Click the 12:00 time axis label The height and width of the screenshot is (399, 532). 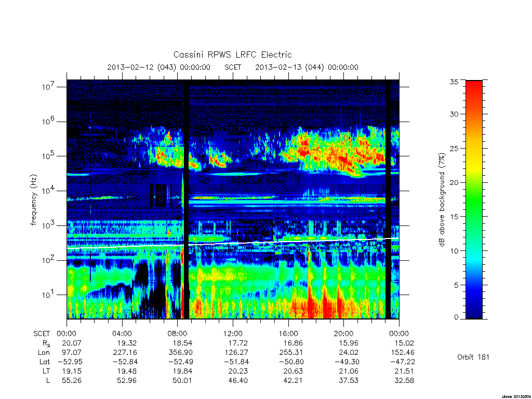tap(233, 334)
